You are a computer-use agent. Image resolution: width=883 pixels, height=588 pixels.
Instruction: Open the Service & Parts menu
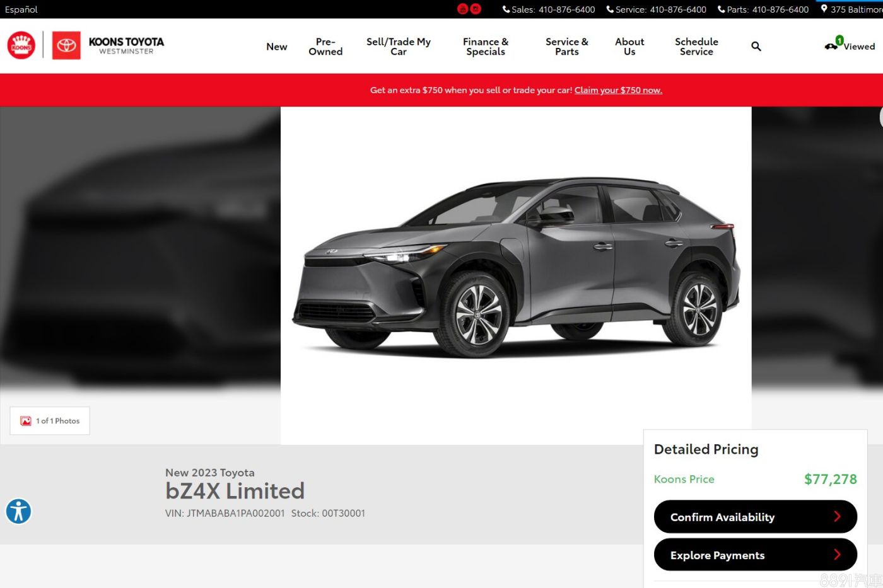pos(566,47)
